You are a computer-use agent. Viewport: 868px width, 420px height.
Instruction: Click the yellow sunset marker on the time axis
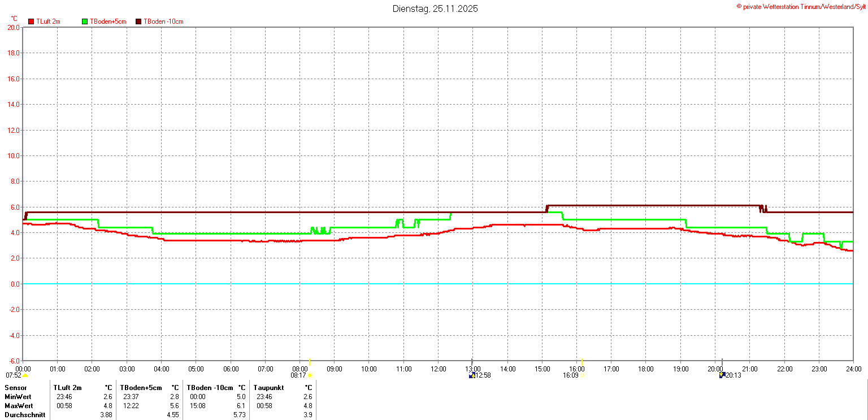pos(582,362)
